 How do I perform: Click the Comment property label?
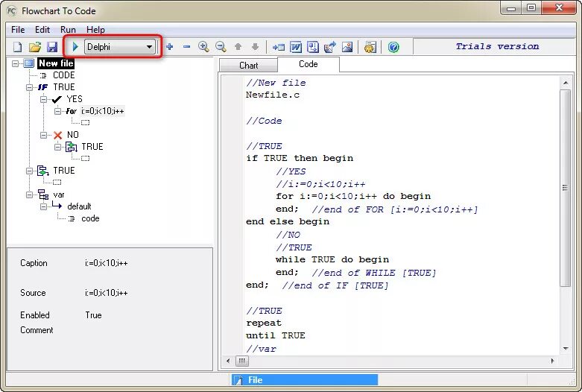[37, 330]
